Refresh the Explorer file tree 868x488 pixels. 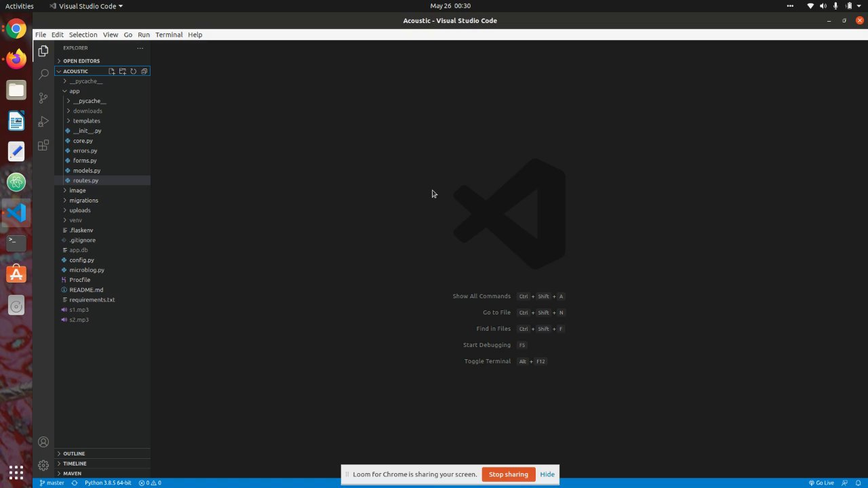pyautogui.click(x=134, y=71)
